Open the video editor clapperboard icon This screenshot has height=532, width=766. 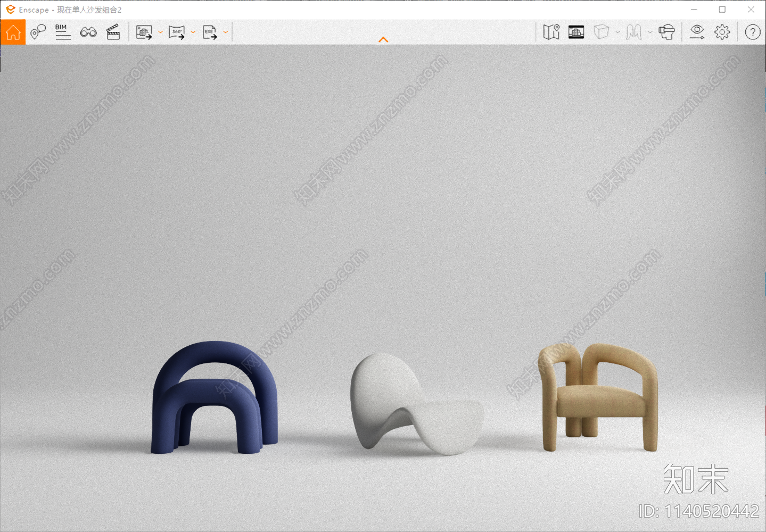coord(113,32)
